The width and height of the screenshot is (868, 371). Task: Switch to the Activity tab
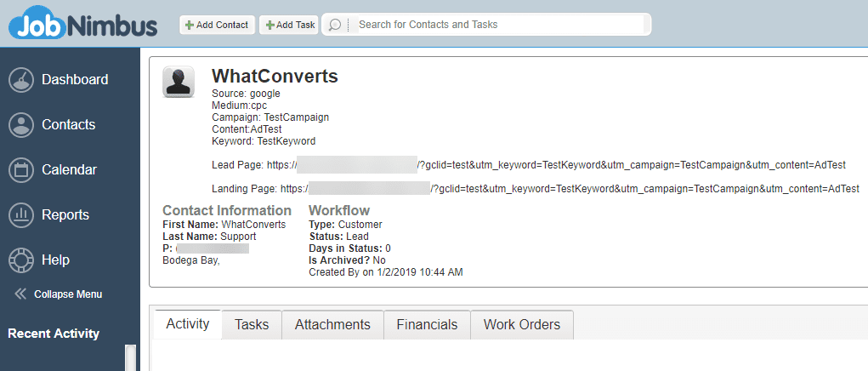(x=188, y=324)
